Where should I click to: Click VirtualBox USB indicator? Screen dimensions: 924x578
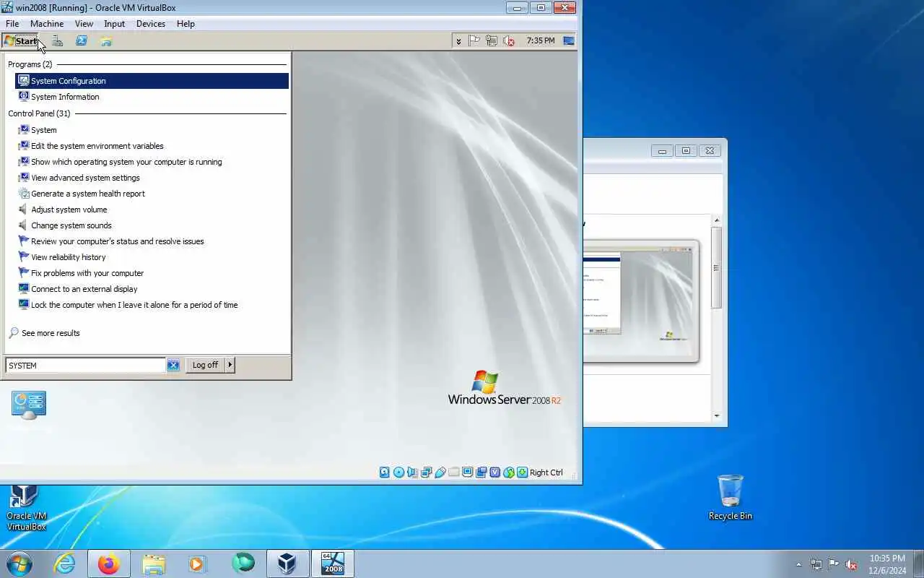click(x=440, y=473)
